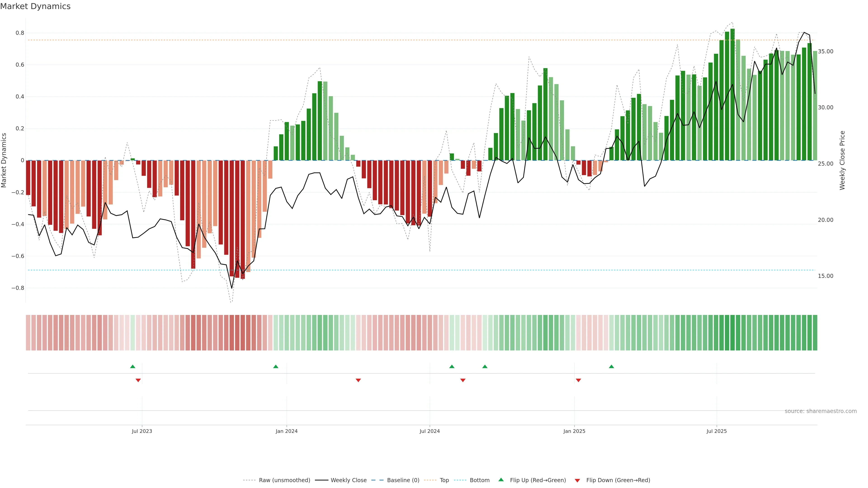Toggle the Baseline (0) legend entry
Viewport: 868px width, 488px height.
point(403,480)
